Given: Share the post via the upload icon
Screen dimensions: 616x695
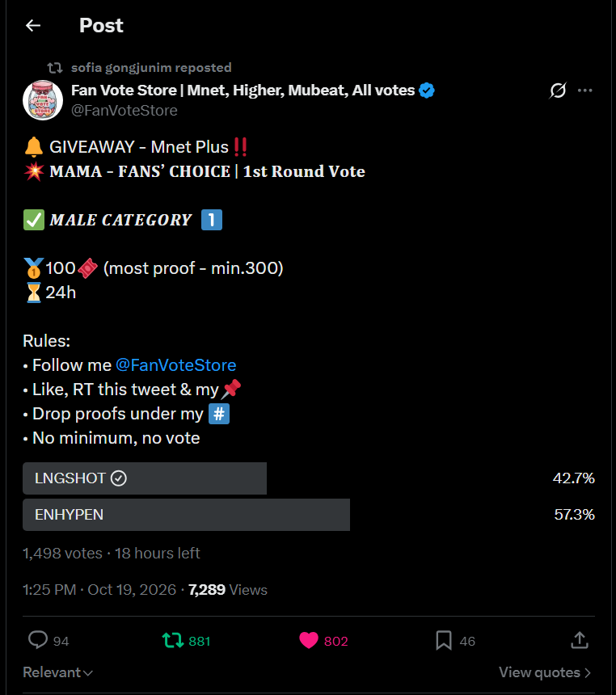Looking at the screenshot, I should point(579,641).
